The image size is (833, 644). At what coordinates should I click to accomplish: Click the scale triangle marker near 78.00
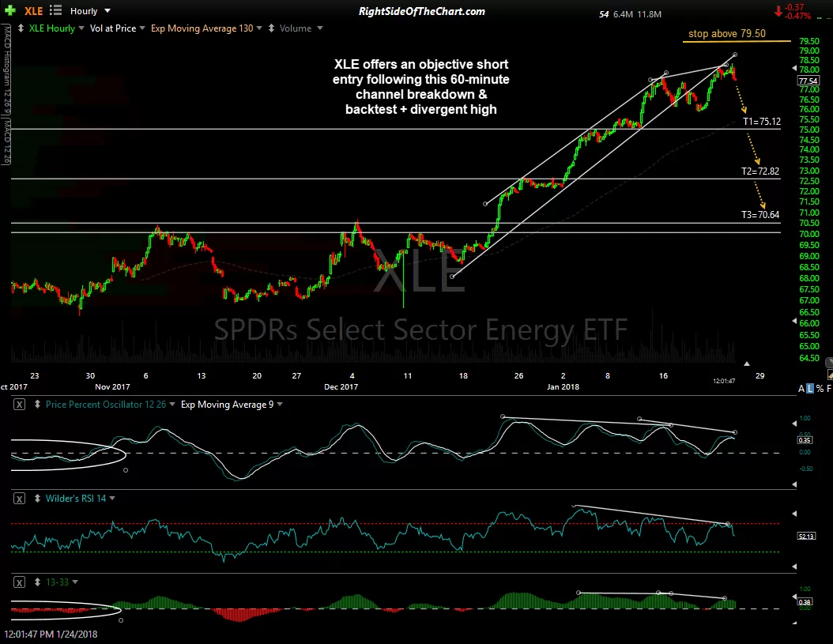pos(794,69)
